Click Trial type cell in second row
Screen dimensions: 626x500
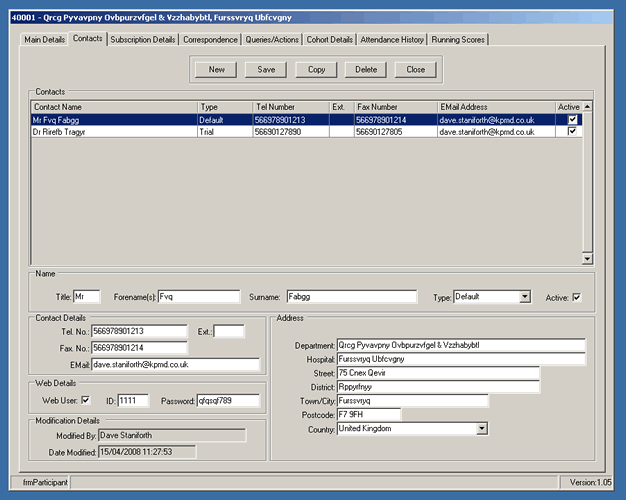pos(225,132)
